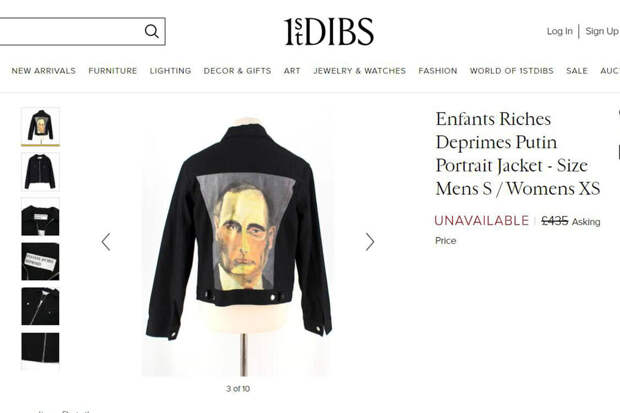
Task: Open Jewelry & Watches category
Action: click(x=360, y=71)
